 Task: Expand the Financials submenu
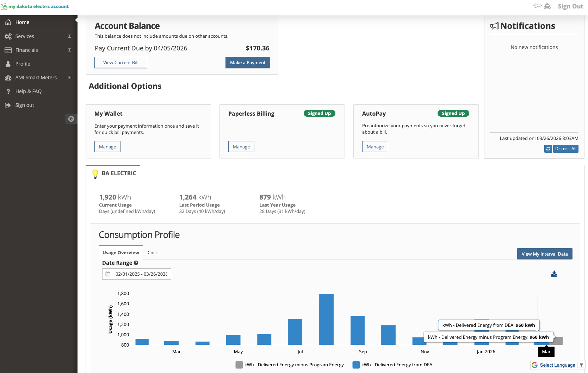coord(69,50)
